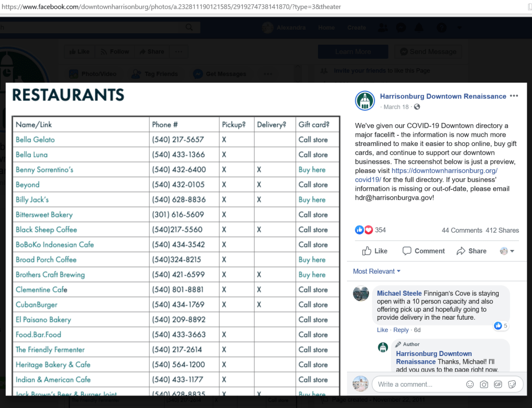Screen dimensions: 532x408
Task: Click the RESTAURANTS heading in the photo
Action: click(68, 95)
